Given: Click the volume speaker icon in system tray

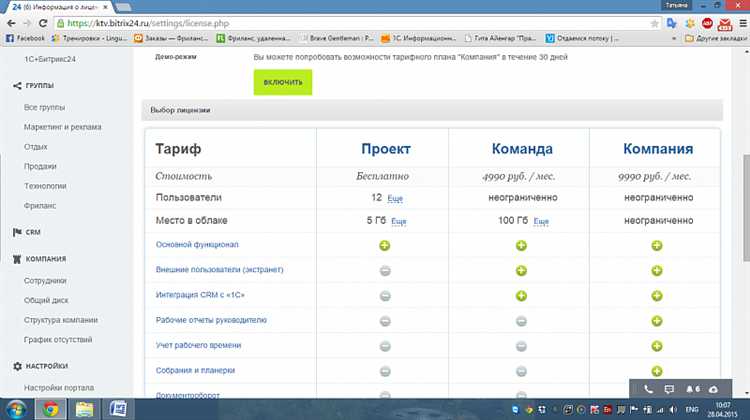Looking at the screenshot, I should click(673, 410).
